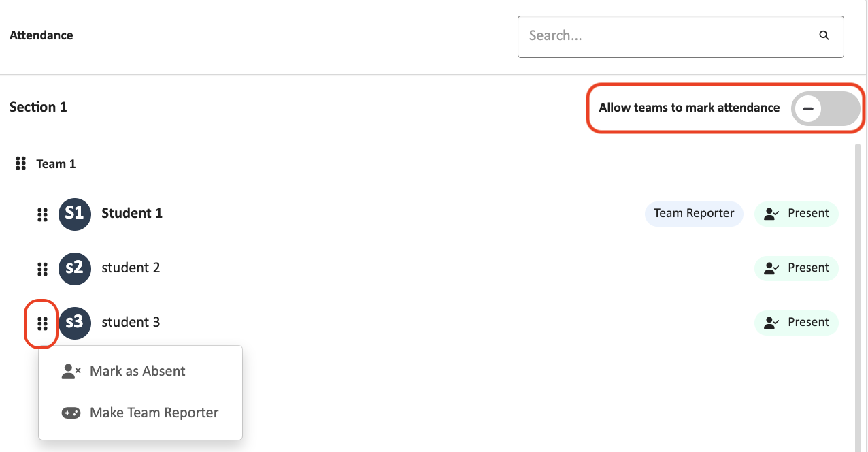
Task: Open Student 1's drag-handle options menu
Action: point(42,214)
